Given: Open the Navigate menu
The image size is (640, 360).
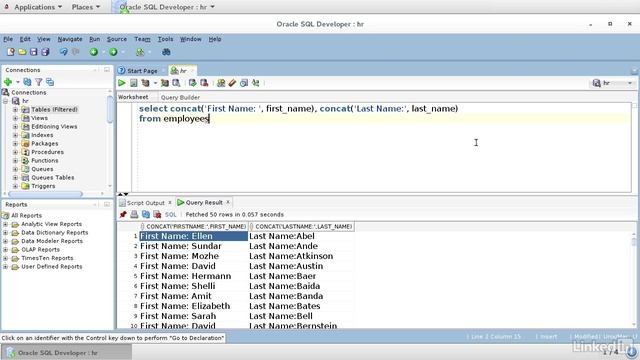Looking at the screenshot, I should [x=70, y=39].
